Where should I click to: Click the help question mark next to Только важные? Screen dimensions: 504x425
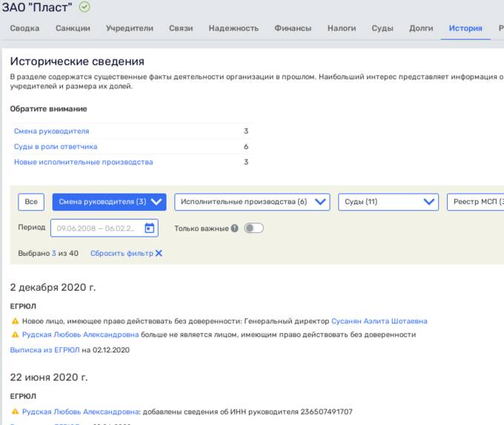[235, 228]
